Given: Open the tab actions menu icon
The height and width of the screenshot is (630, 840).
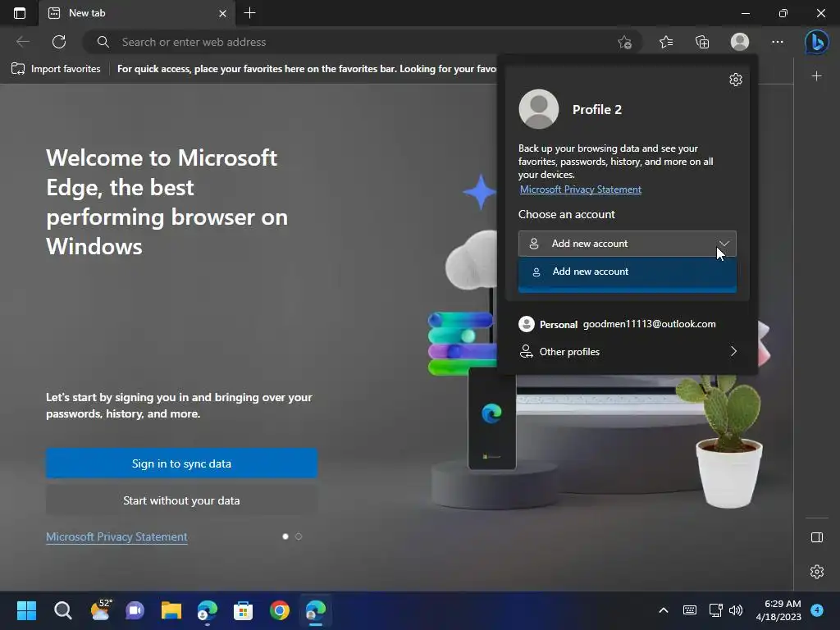Looking at the screenshot, I should (x=20, y=13).
